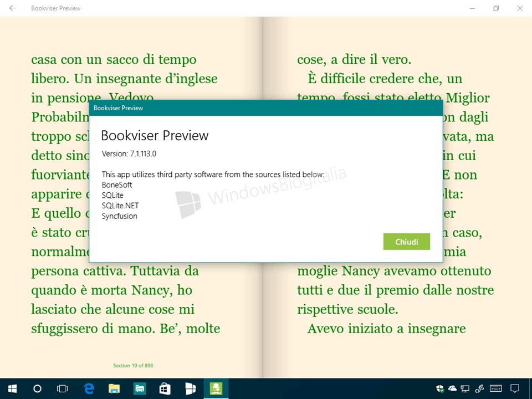Viewport: 532px width, 399px height.
Task: Click the 'SQLite' entry in the list
Action: [x=112, y=196]
